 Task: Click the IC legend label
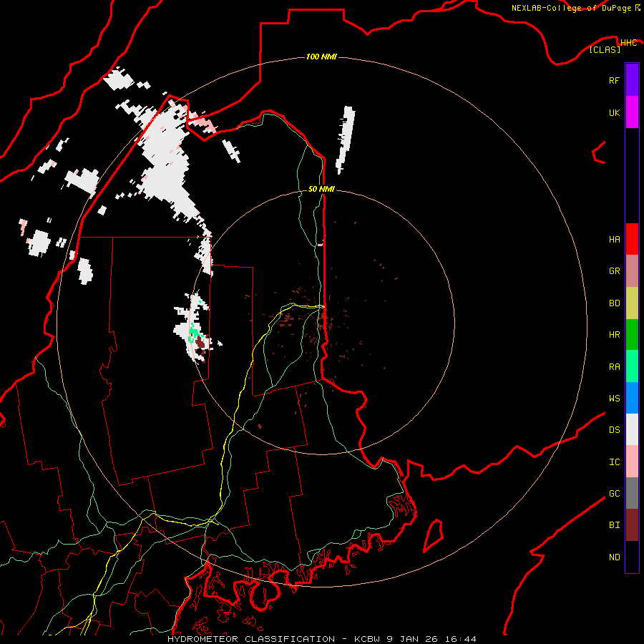click(614, 462)
